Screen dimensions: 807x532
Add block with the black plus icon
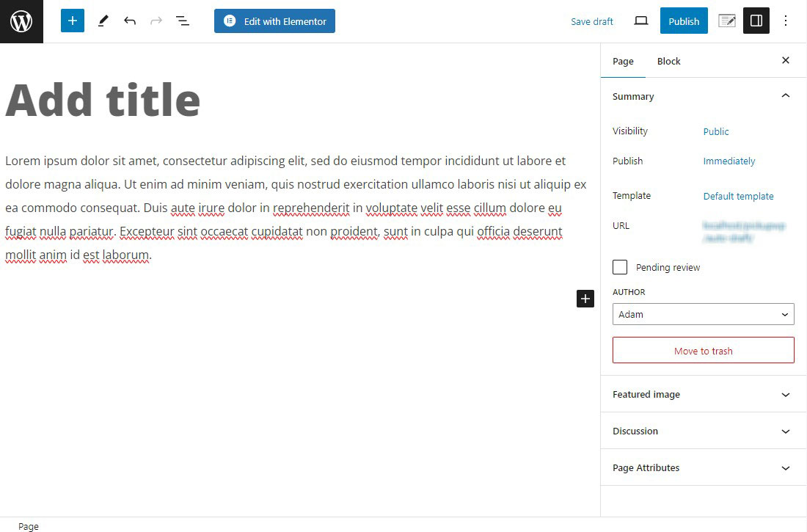tap(585, 299)
